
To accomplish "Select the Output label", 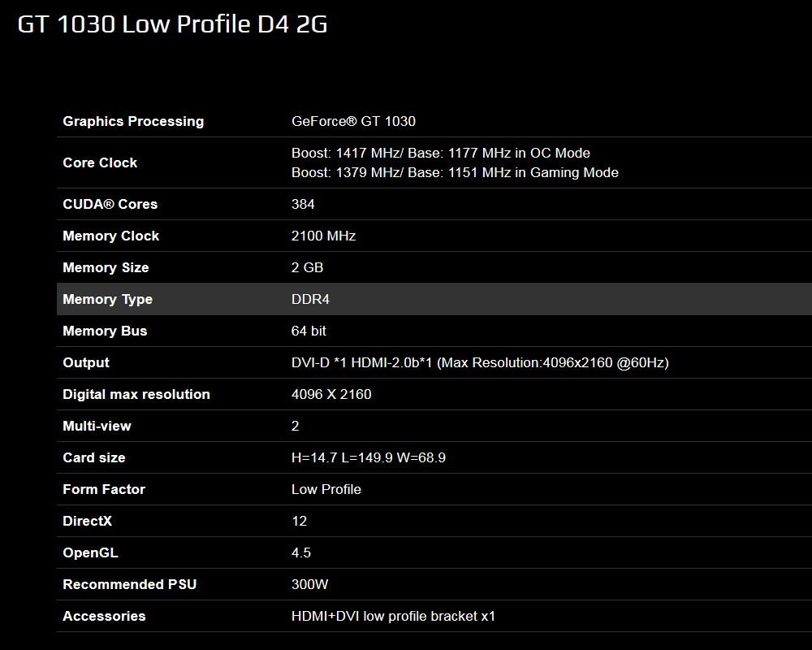I will pos(86,363).
